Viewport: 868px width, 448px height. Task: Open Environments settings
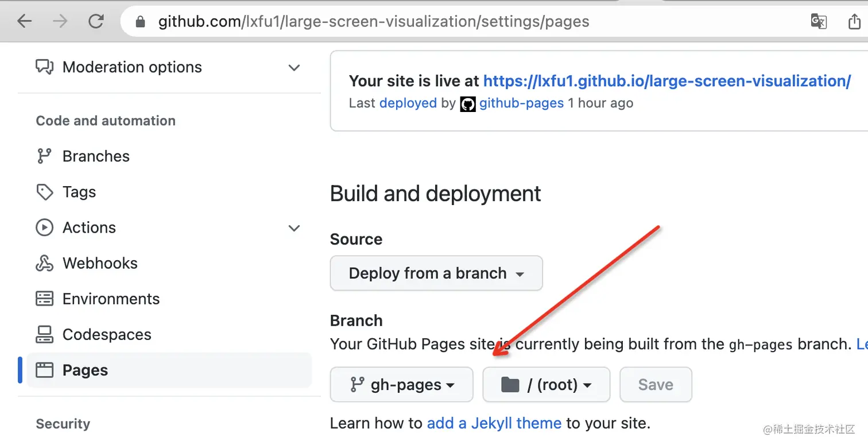tap(169, 299)
